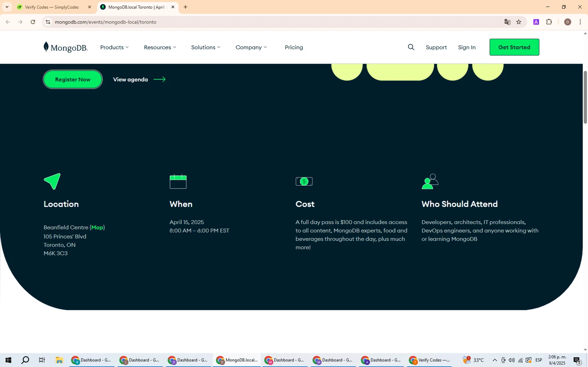Open the clock showing 2:06 p. m.
Screen dimensions: 588x367
pyautogui.click(x=557, y=360)
